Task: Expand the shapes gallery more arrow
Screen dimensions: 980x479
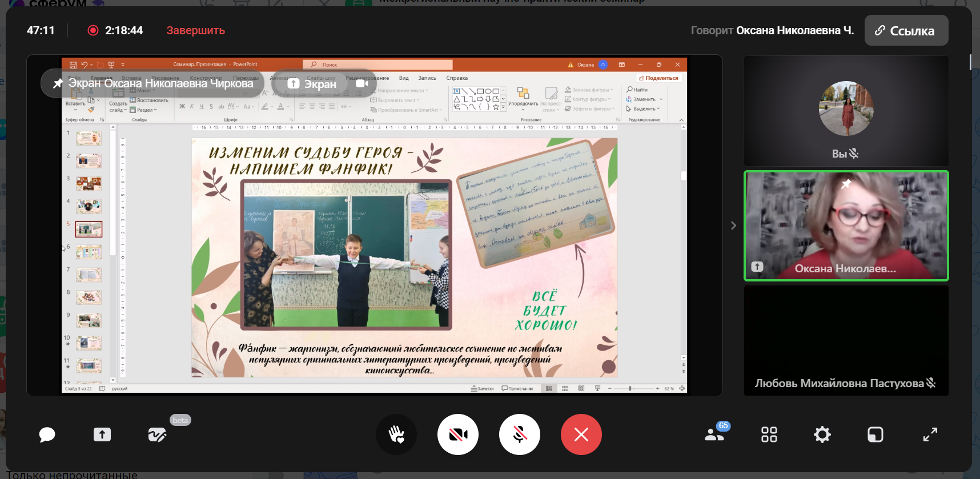Action: pos(503,107)
